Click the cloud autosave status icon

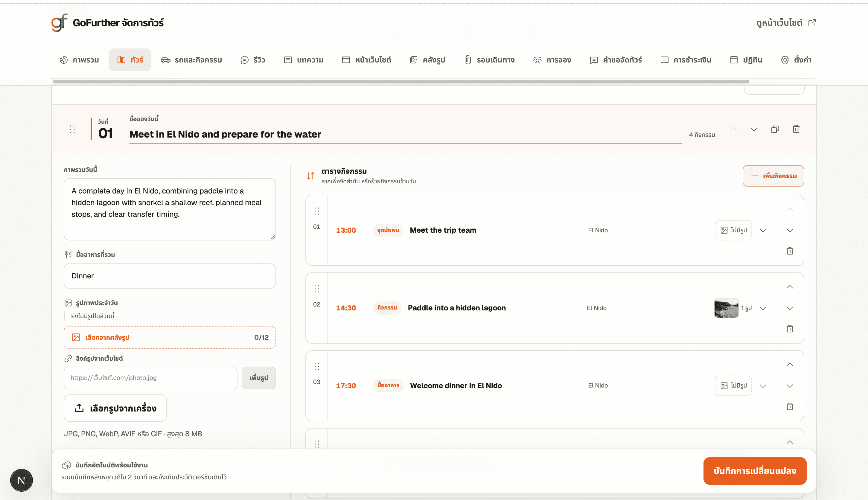pyautogui.click(x=66, y=465)
